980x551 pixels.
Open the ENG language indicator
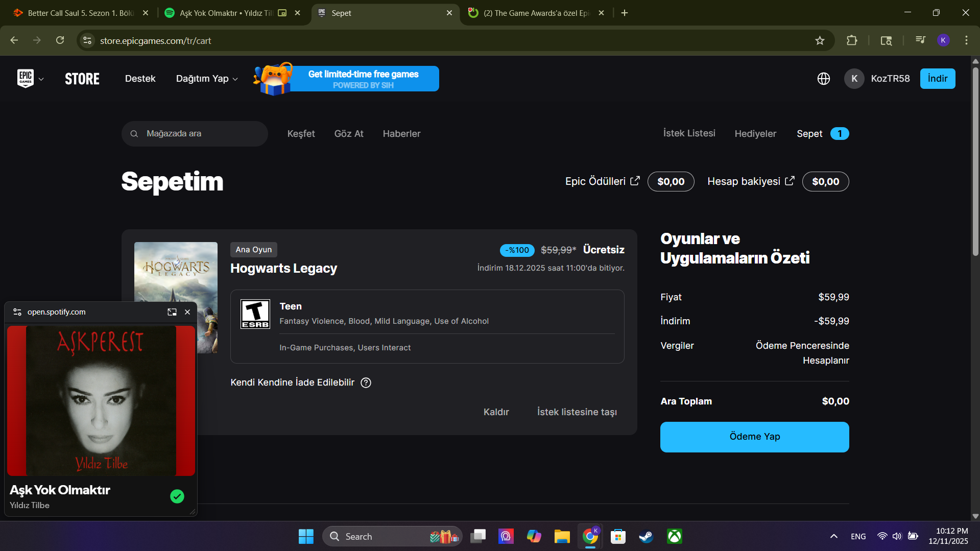(x=858, y=537)
